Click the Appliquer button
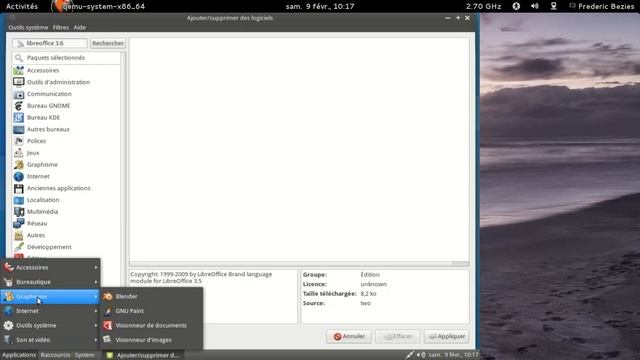The width and height of the screenshot is (640, 360). 447,336
